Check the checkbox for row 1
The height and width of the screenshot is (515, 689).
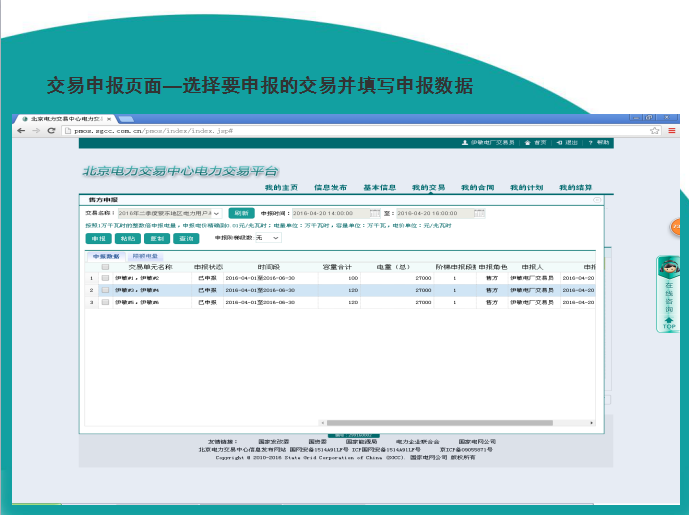pyautogui.click(x=105, y=278)
